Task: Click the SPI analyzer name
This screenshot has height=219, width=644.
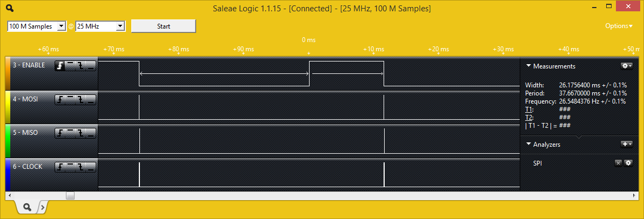Action: (x=537, y=163)
